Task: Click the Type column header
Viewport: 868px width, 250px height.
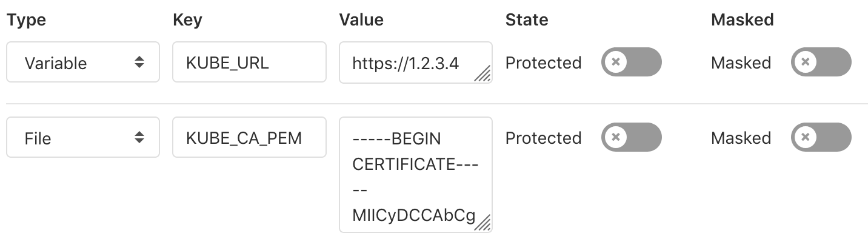Action: click(26, 19)
